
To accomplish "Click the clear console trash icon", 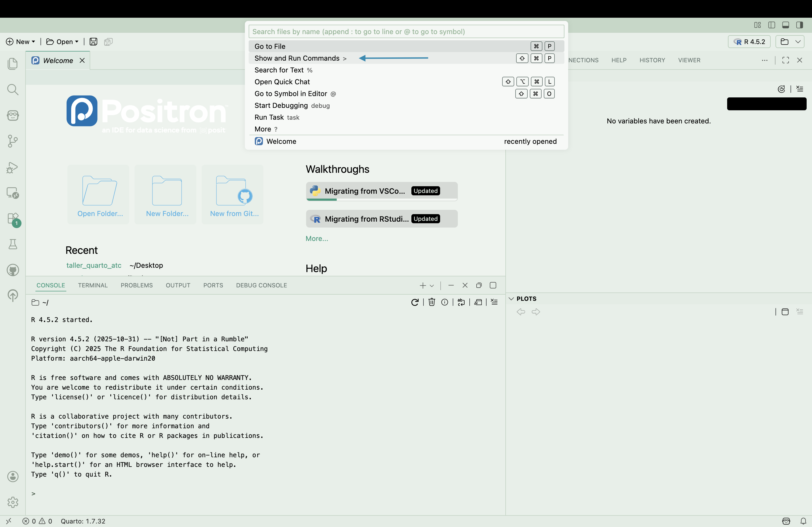I will 432,302.
